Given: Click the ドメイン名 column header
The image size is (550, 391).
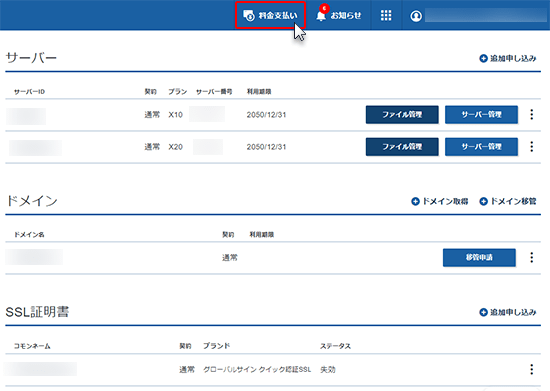Looking at the screenshot, I should coord(29,235).
